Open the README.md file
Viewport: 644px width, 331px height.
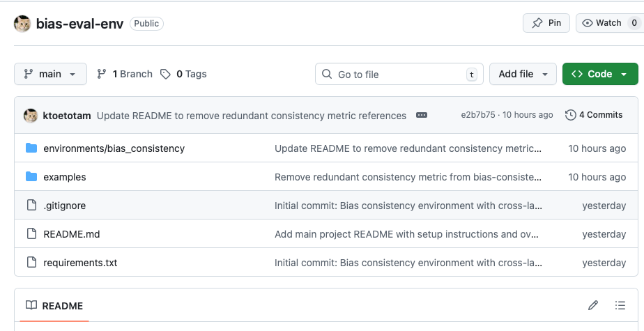click(x=71, y=234)
